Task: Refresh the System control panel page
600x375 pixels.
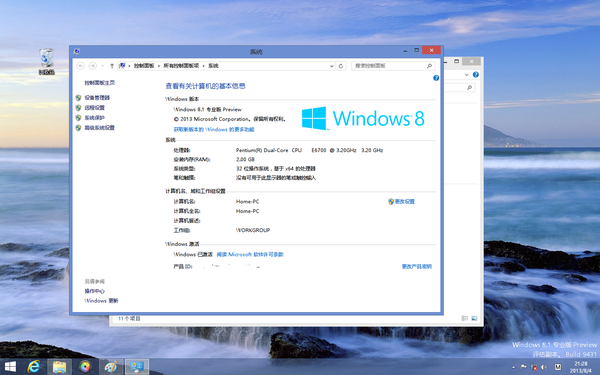Action: coord(341,66)
